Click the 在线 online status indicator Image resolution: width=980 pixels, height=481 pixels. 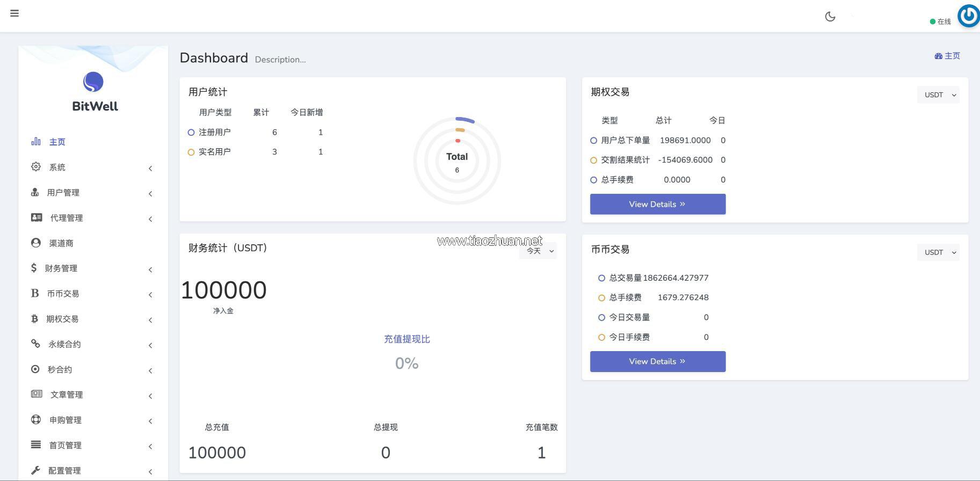pos(940,21)
